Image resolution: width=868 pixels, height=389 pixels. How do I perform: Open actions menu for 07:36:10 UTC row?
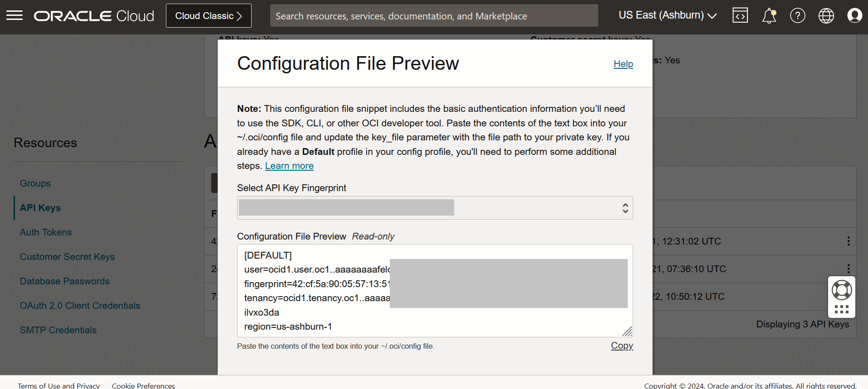(849, 269)
